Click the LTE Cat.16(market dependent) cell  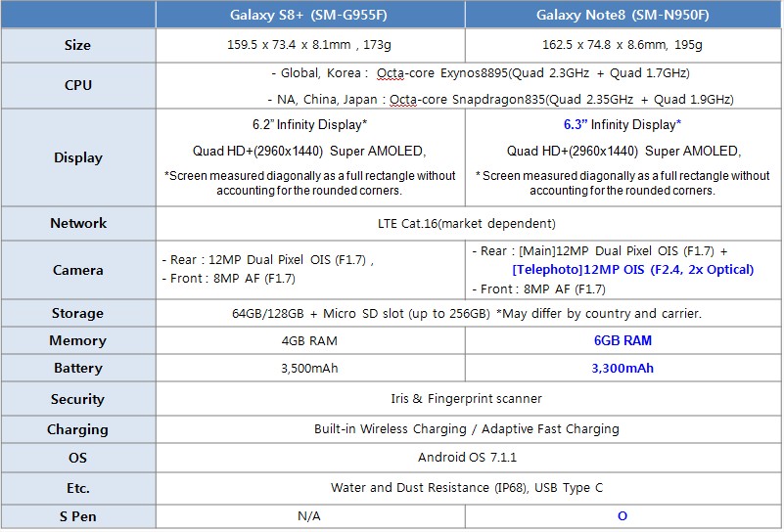pyautogui.click(x=469, y=223)
